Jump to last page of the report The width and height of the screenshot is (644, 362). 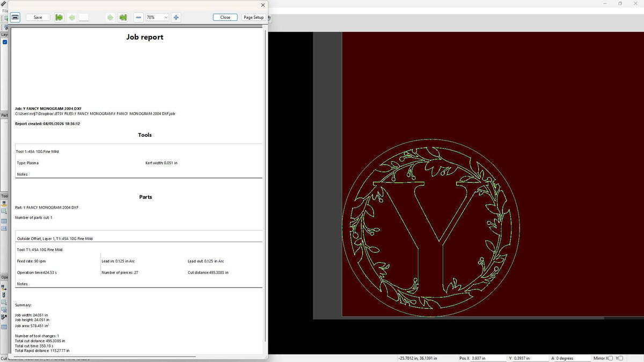point(123,17)
